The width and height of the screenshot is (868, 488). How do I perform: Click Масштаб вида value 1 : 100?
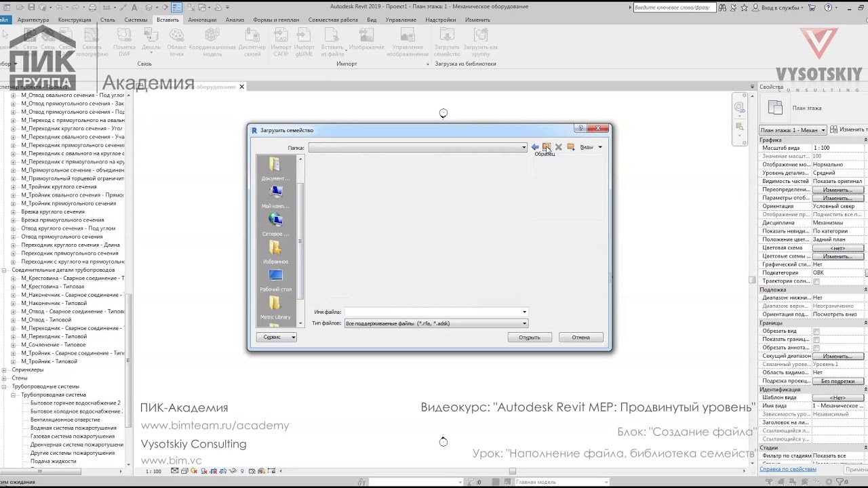[x=838, y=148]
